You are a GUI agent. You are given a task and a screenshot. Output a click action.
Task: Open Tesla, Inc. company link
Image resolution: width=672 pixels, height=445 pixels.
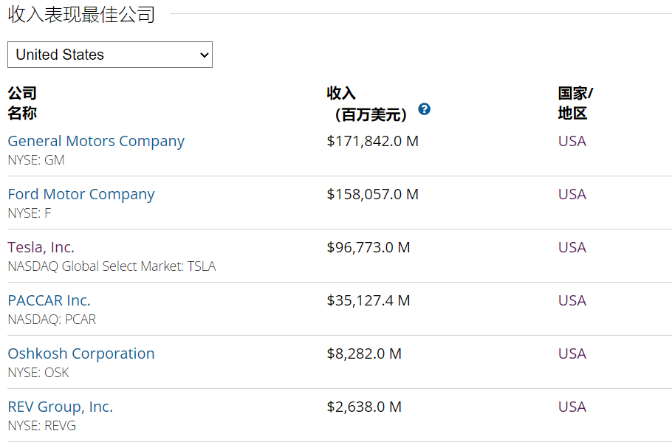pyautogui.click(x=41, y=247)
